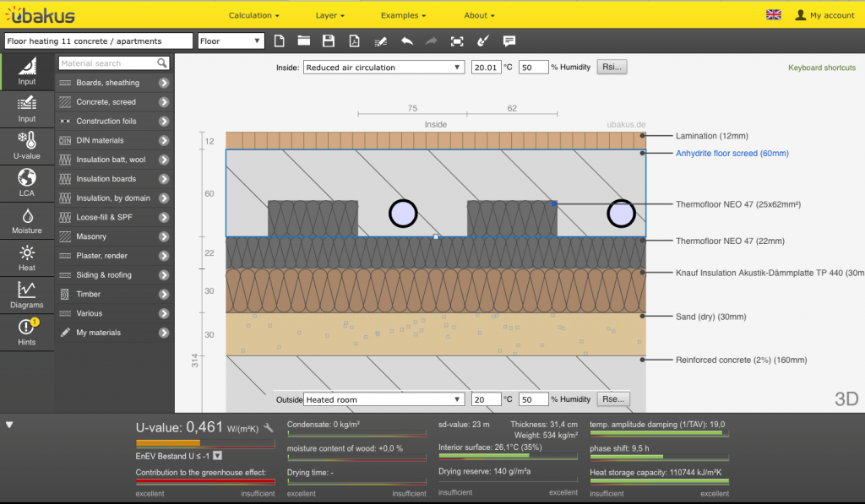Open the Moisture panel
The width and height of the screenshot is (865, 504).
click(27, 221)
